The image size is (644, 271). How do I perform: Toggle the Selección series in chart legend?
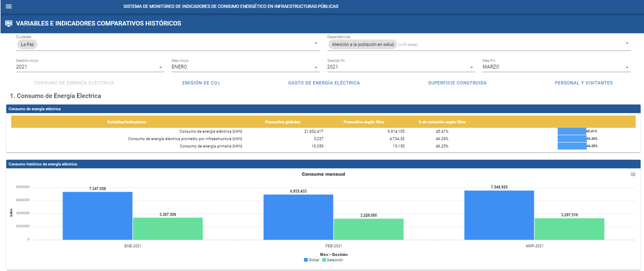coord(333,260)
